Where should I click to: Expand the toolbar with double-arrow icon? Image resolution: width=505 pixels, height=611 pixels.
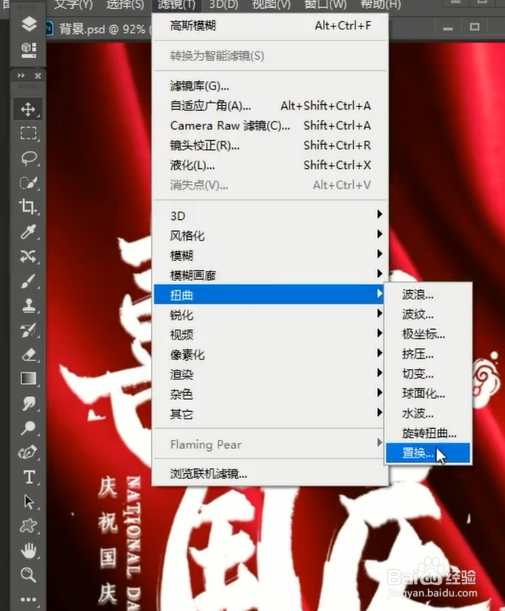click(x=21, y=76)
